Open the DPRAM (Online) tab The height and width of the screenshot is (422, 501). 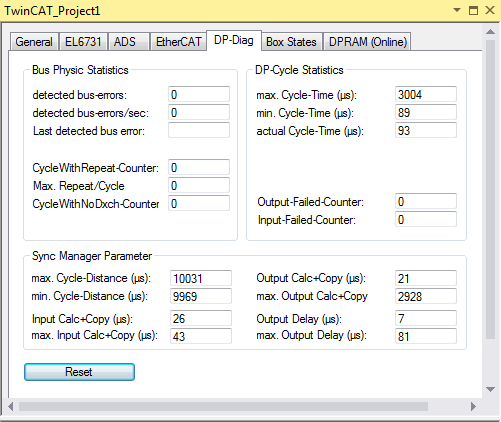click(367, 42)
